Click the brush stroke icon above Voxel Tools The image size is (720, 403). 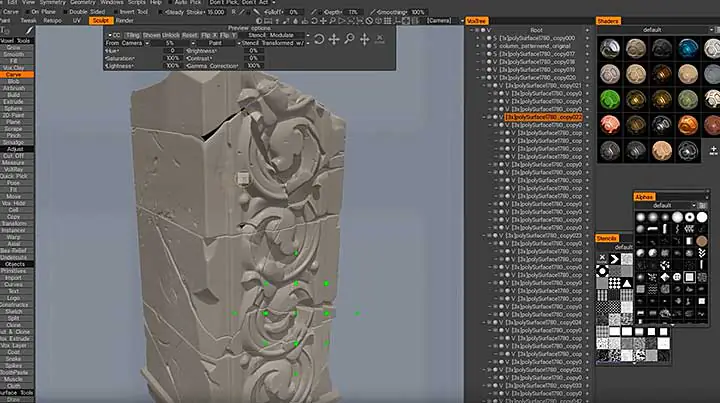point(29,31)
